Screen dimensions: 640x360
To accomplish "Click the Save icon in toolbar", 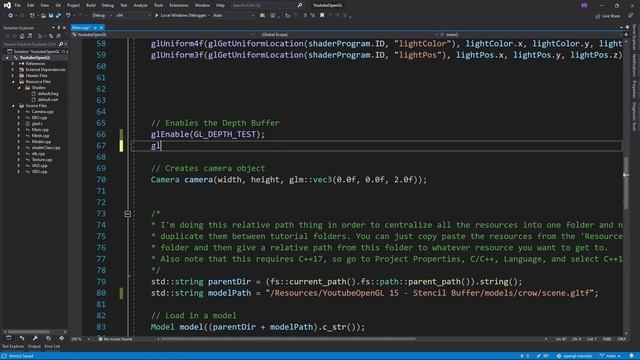I will coord(51,16).
